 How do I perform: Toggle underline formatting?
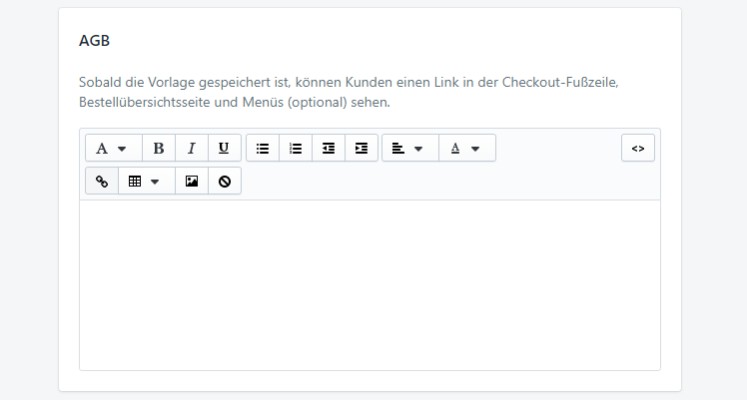coord(224,149)
